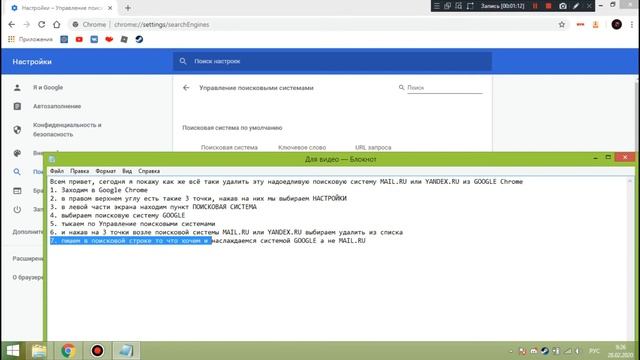The height and width of the screenshot is (360, 640).
Task: Show hidden tray icons
Action: click(511, 351)
